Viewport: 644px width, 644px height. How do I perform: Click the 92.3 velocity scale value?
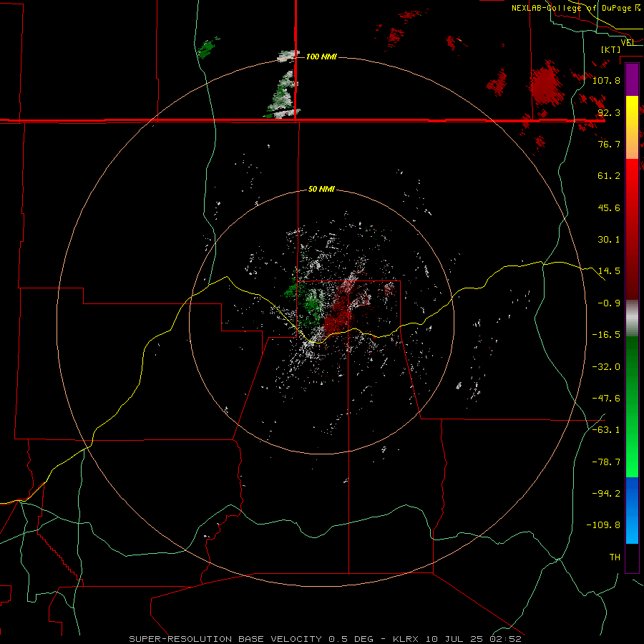[609, 112]
